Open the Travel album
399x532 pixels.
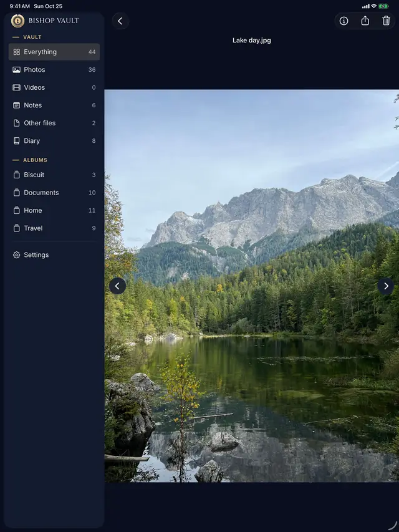pyautogui.click(x=54, y=228)
